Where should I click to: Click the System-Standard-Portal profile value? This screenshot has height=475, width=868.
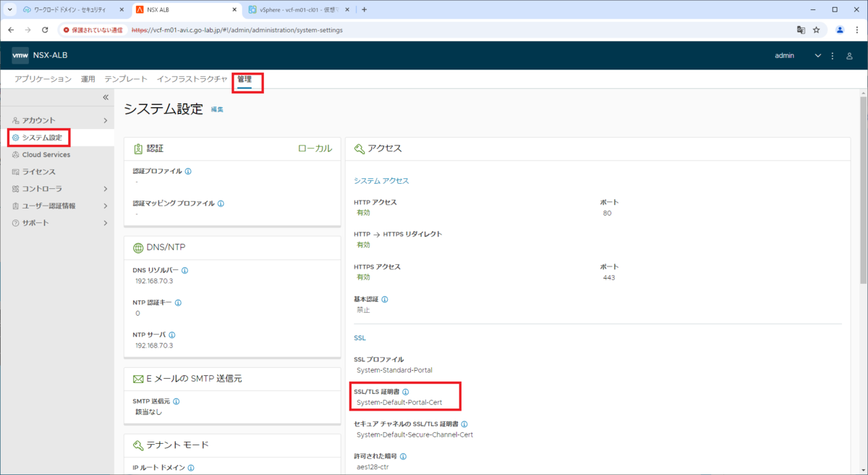(x=394, y=370)
